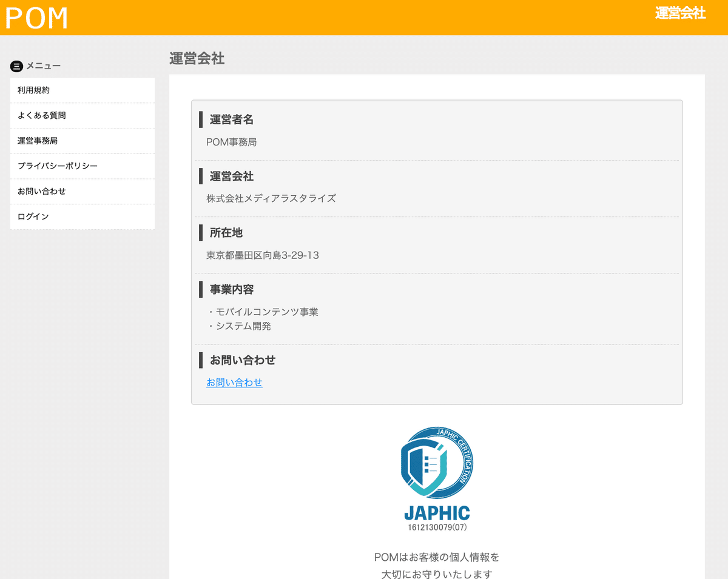Click the モバイルコンテンツ事業 list item
Image resolution: width=728 pixels, height=579 pixels.
point(265,312)
